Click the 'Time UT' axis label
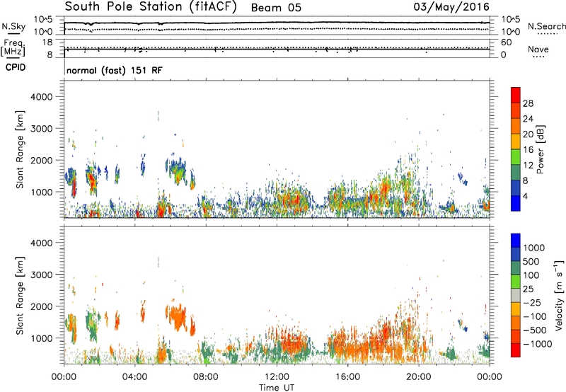566x392 pixels. tap(277, 388)
